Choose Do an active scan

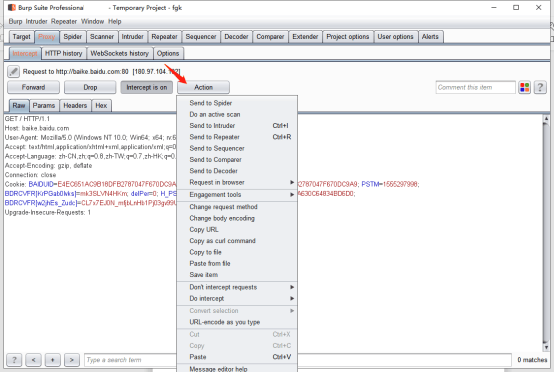coord(237,114)
